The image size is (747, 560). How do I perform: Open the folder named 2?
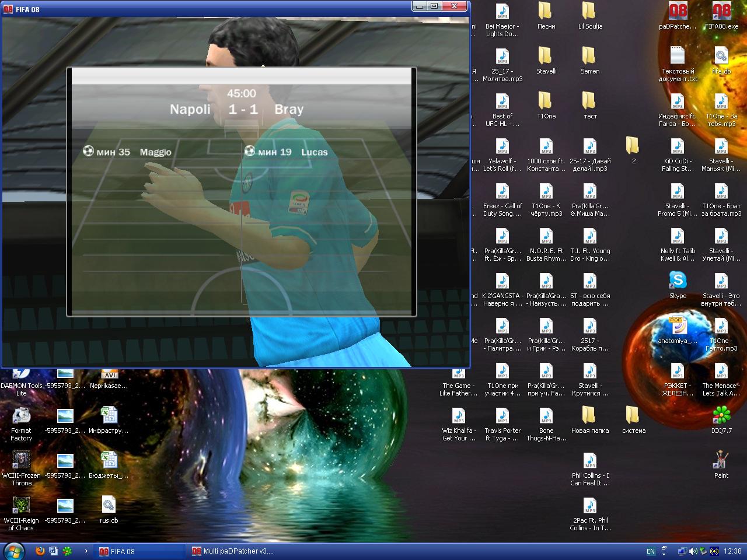point(634,150)
